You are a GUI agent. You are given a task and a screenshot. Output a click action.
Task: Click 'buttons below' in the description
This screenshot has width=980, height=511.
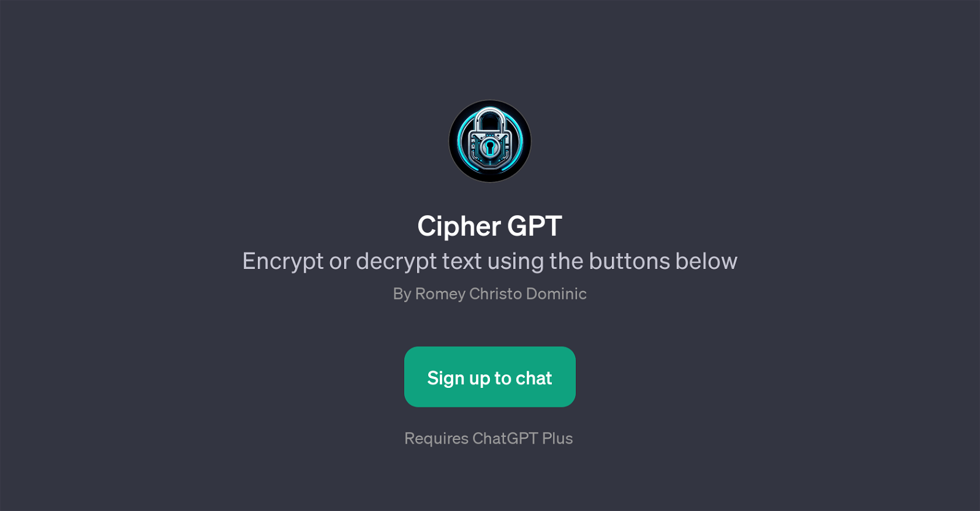pyautogui.click(x=663, y=261)
